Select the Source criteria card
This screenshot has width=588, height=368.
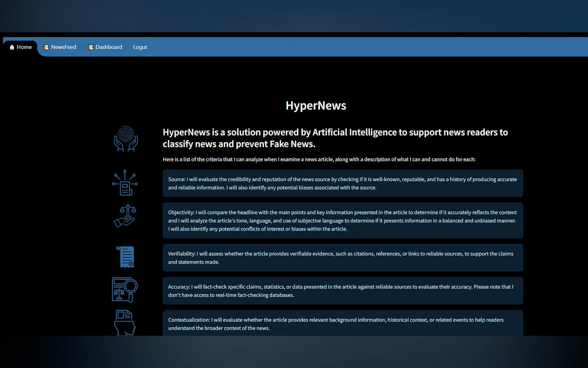(x=342, y=183)
